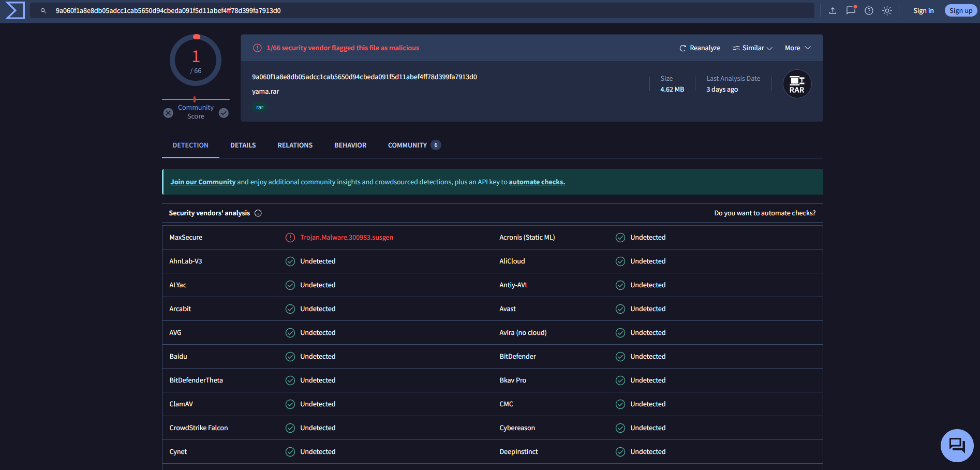Open the COMMUNITY tab
980x470 pixels.
(x=414, y=145)
